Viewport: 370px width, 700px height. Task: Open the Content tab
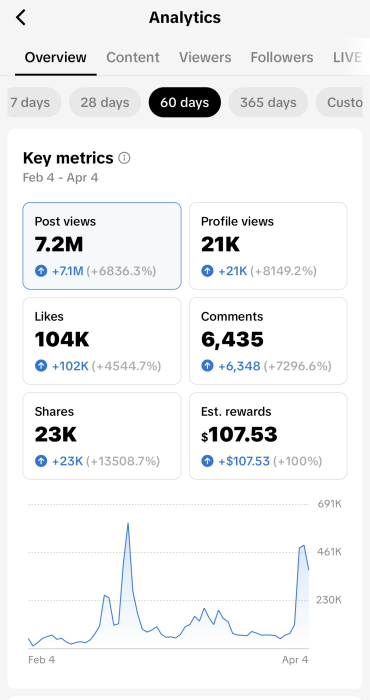[133, 58]
